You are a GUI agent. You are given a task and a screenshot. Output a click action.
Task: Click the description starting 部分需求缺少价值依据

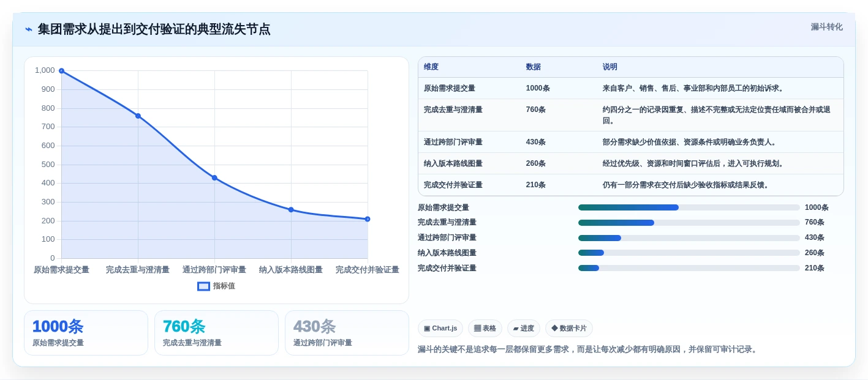coord(690,142)
